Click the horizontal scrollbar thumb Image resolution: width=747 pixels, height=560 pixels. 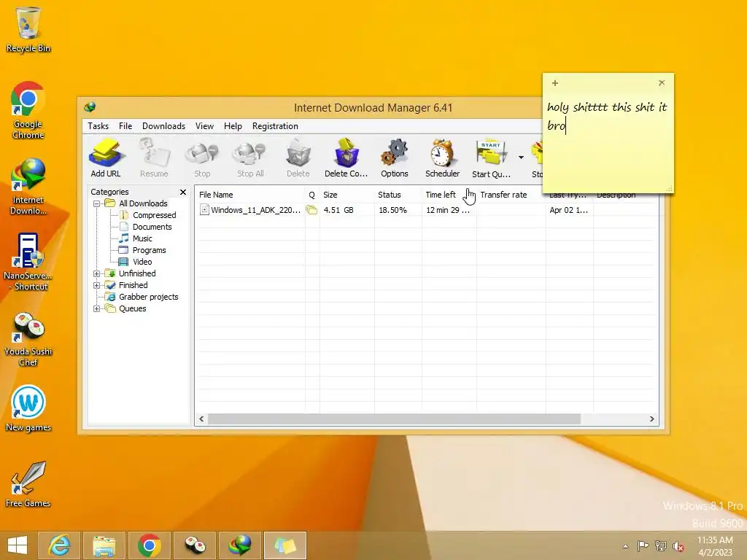[395, 419]
